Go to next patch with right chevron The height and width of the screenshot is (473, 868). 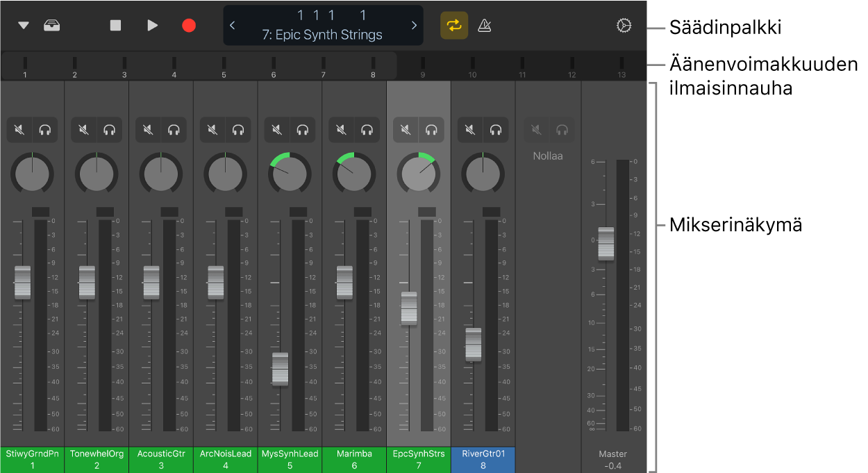tap(414, 26)
